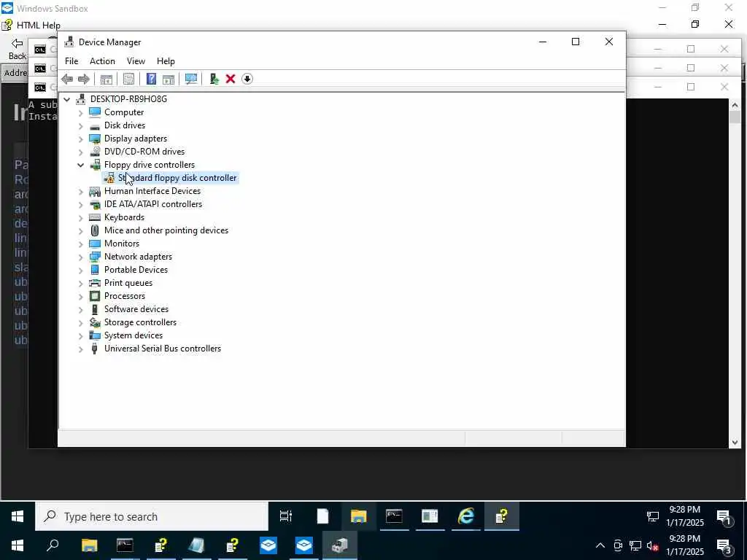Open the File menu in Device Manager
This screenshot has width=747, height=560.
pyautogui.click(x=71, y=61)
